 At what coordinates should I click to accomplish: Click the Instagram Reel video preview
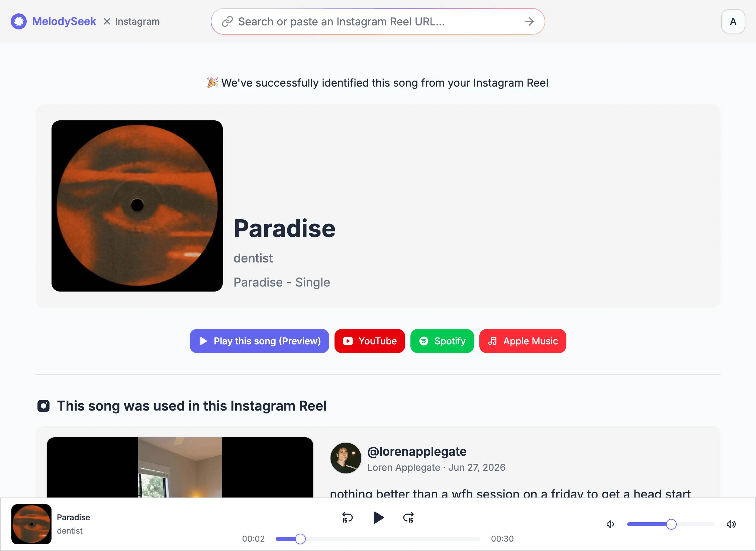180,467
